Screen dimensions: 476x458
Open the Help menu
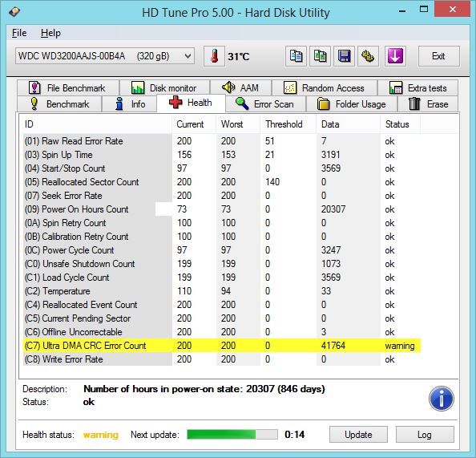click(x=50, y=33)
